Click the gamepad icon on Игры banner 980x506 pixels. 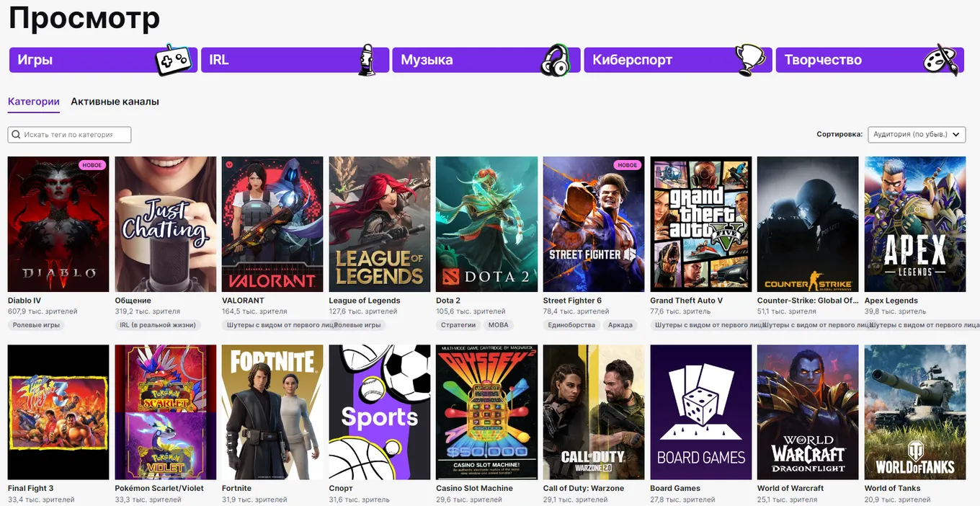(175, 59)
